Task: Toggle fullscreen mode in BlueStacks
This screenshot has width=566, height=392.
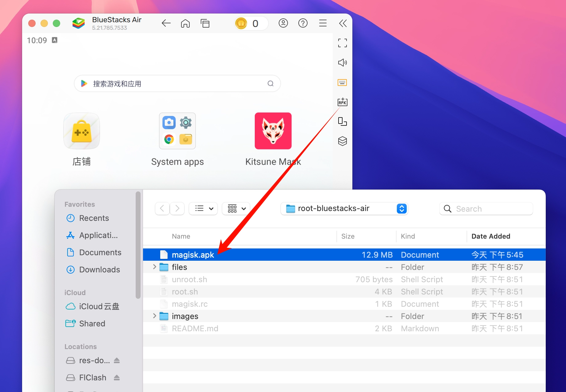Action: click(343, 43)
